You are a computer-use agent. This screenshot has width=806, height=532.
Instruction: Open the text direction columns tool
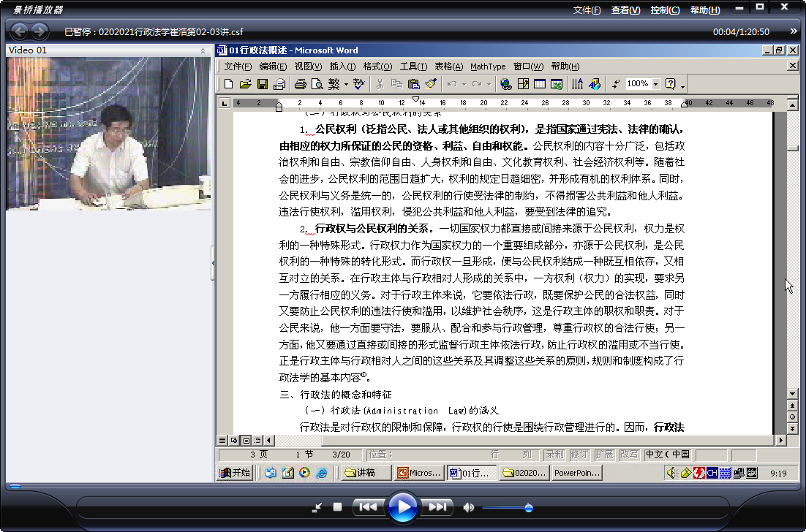(578, 84)
